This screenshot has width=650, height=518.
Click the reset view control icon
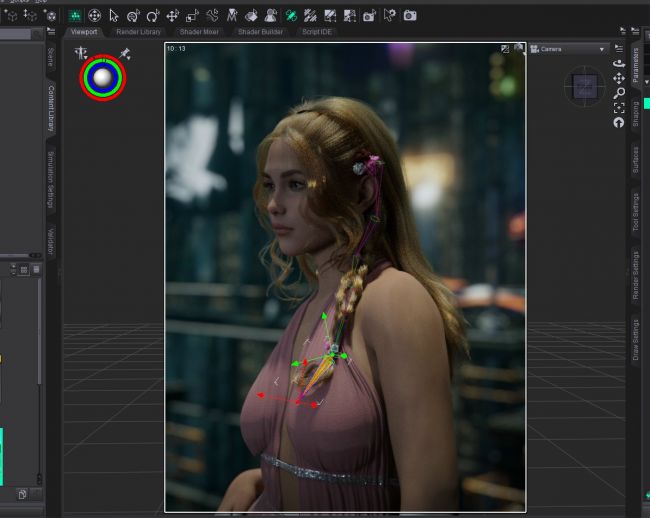[x=619, y=122]
